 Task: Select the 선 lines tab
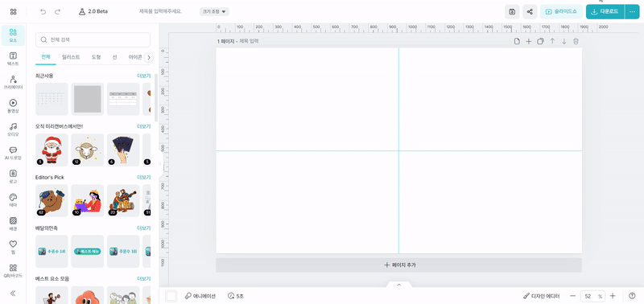tap(114, 57)
